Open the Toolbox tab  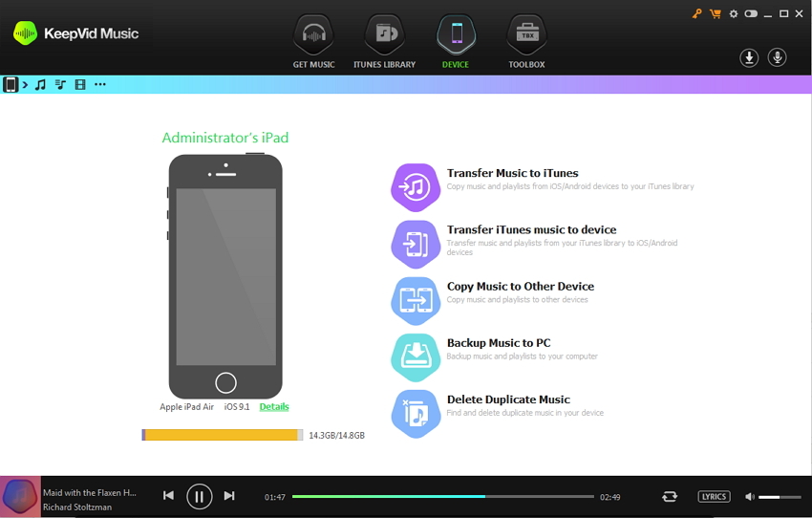point(526,42)
